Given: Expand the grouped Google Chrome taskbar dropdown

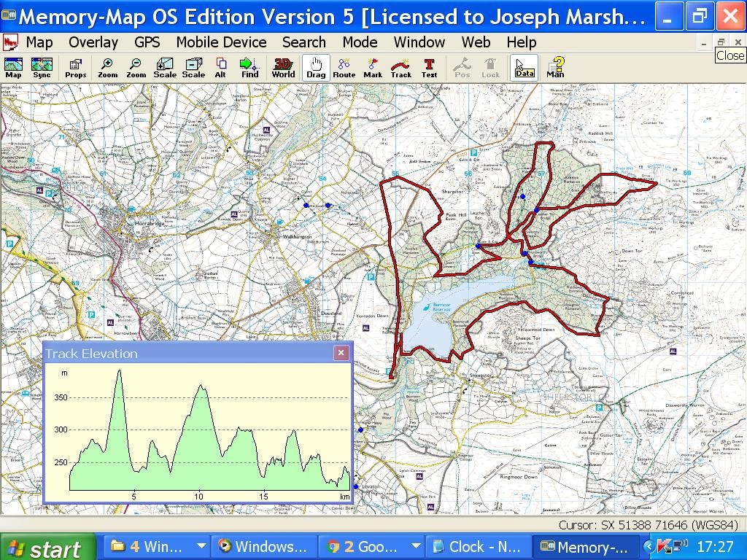Looking at the screenshot, I should (415, 546).
